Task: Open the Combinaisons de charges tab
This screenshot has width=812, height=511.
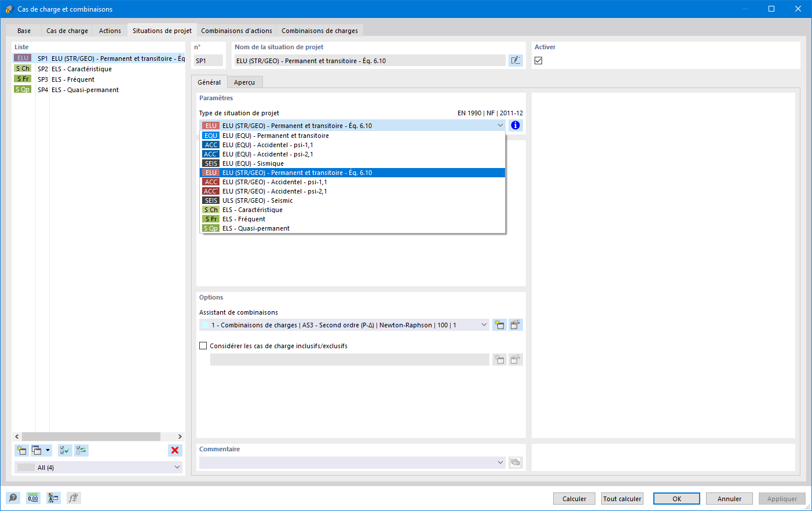Action: (320, 31)
